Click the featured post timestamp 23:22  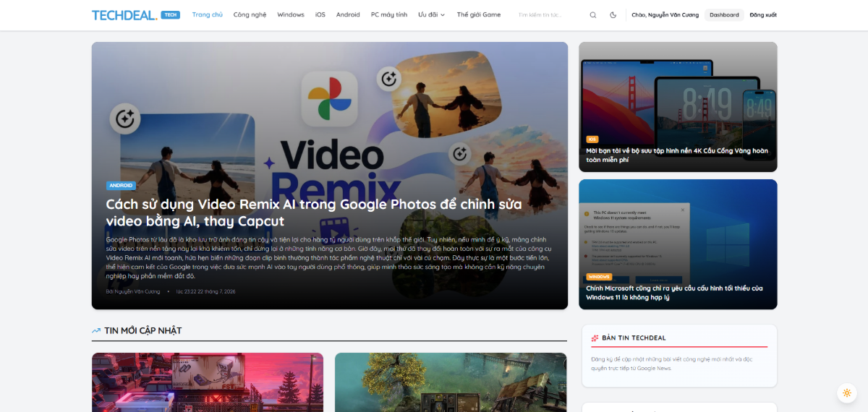click(x=205, y=291)
